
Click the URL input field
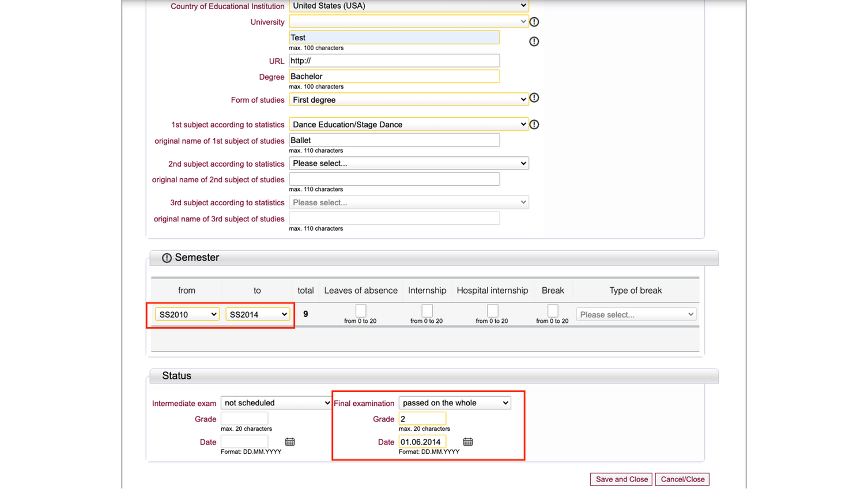tap(394, 61)
